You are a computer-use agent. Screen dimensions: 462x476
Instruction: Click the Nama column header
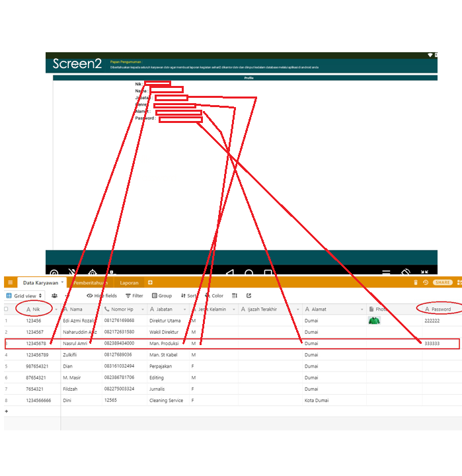pos(81,309)
